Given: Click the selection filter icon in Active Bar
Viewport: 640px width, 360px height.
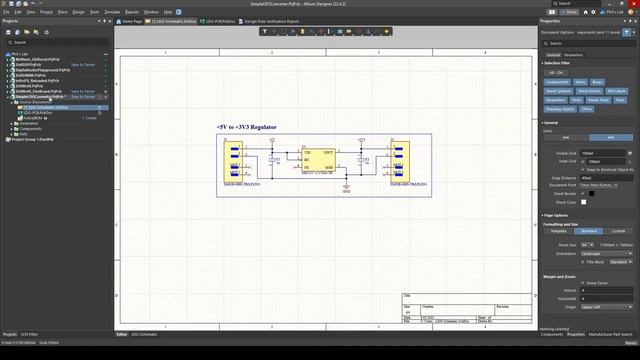Looking at the screenshot, I should 264,31.
